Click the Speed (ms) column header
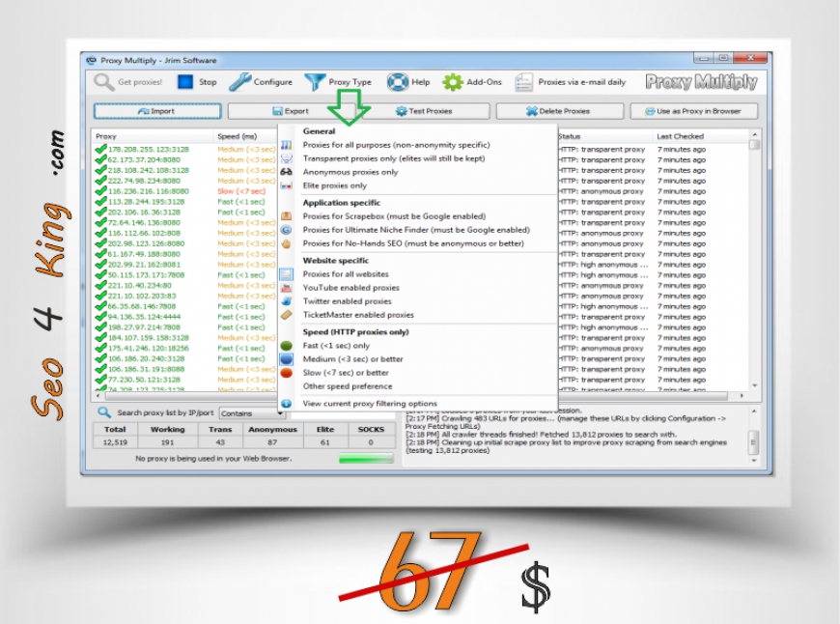 pyautogui.click(x=246, y=136)
